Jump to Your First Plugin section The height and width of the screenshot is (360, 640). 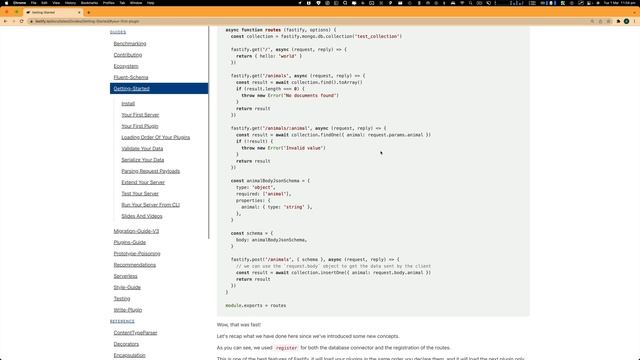[140, 126]
